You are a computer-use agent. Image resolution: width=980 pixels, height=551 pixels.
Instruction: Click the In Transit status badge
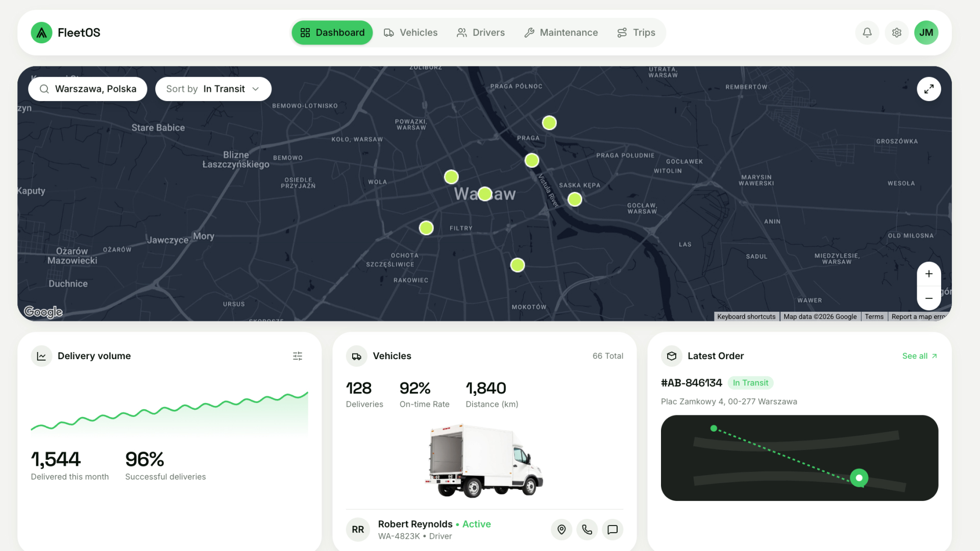(750, 383)
